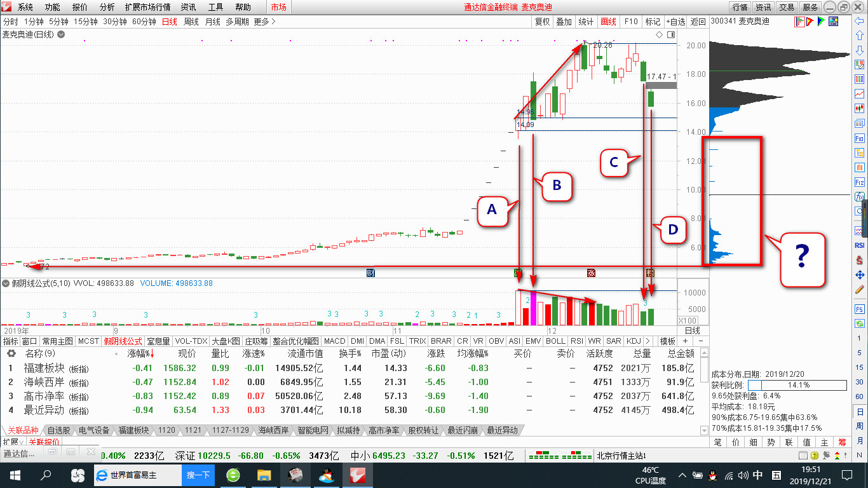The height and width of the screenshot is (488, 868).
Task: Show more indicator tabs after KDJ
Action: click(648, 341)
